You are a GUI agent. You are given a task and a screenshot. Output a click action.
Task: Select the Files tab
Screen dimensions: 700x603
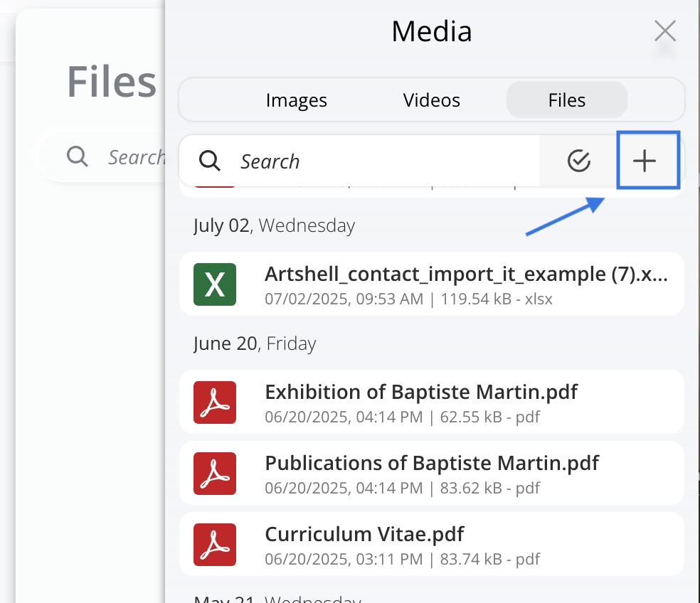[x=566, y=100]
